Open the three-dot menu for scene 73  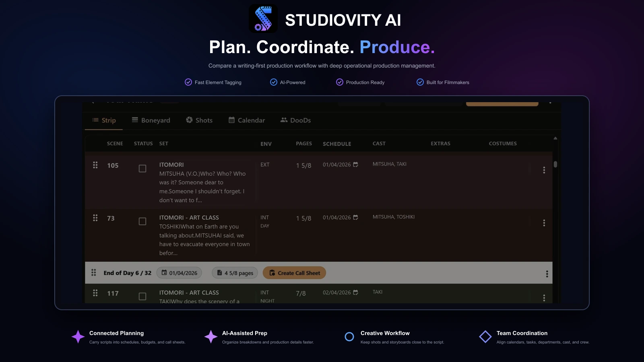tap(544, 223)
